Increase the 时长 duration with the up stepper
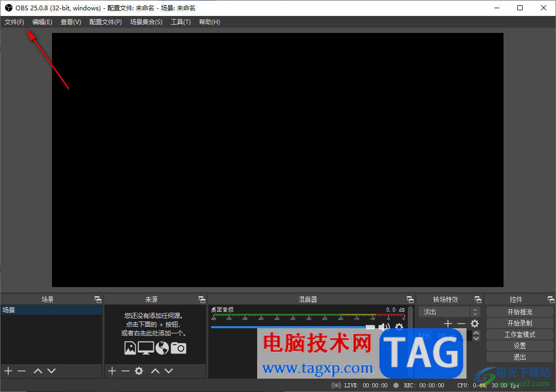 click(x=476, y=333)
